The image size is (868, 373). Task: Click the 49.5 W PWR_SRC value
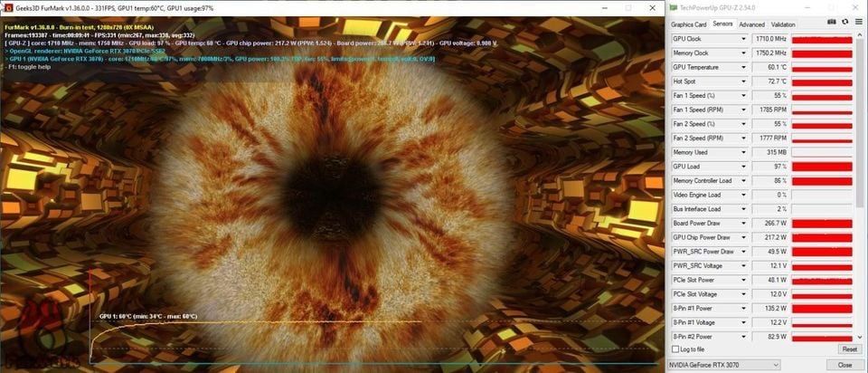[x=770, y=252]
